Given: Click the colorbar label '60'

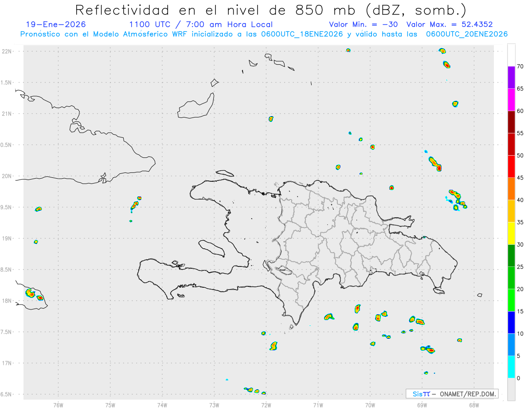Looking at the screenshot, I should (520, 111).
